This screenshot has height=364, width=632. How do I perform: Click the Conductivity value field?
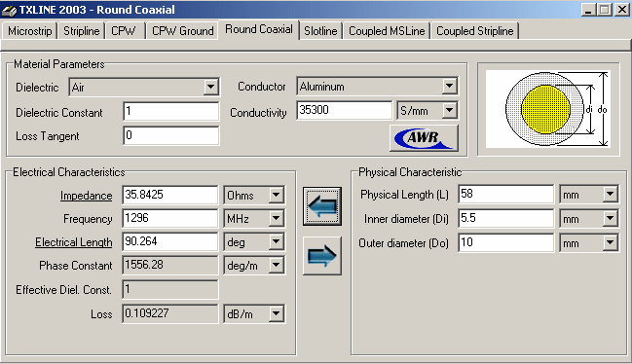point(344,110)
